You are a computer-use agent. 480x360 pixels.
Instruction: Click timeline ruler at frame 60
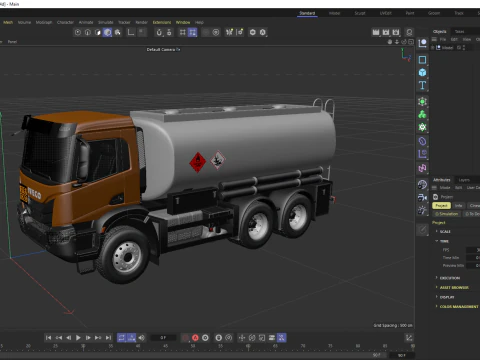248,347
